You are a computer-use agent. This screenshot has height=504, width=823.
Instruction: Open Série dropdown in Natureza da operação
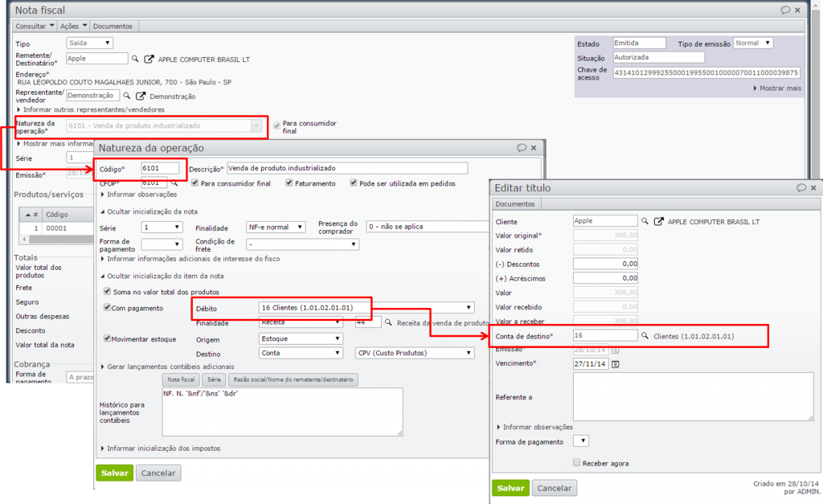[x=162, y=227]
